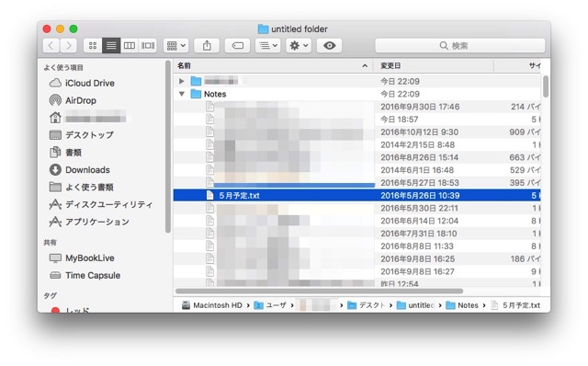
Task: Select よく使う書類 folder in sidebar
Action: tap(82, 187)
